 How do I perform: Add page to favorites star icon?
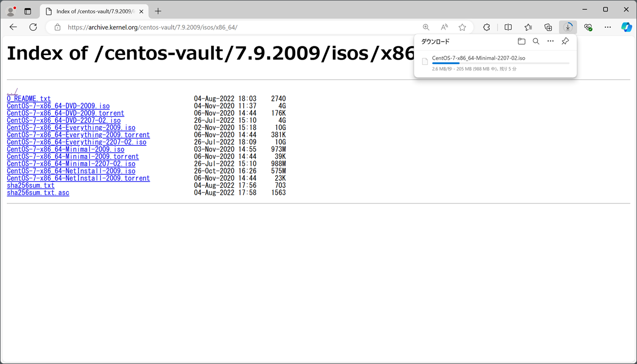click(462, 27)
